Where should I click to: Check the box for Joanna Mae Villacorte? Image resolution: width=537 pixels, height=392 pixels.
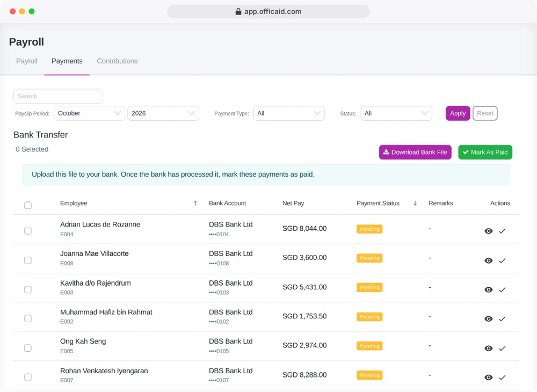pyautogui.click(x=28, y=260)
